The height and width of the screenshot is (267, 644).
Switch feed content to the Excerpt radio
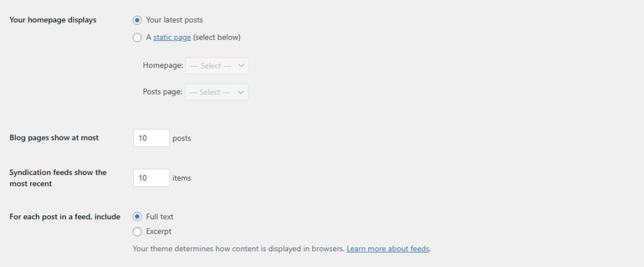138,231
